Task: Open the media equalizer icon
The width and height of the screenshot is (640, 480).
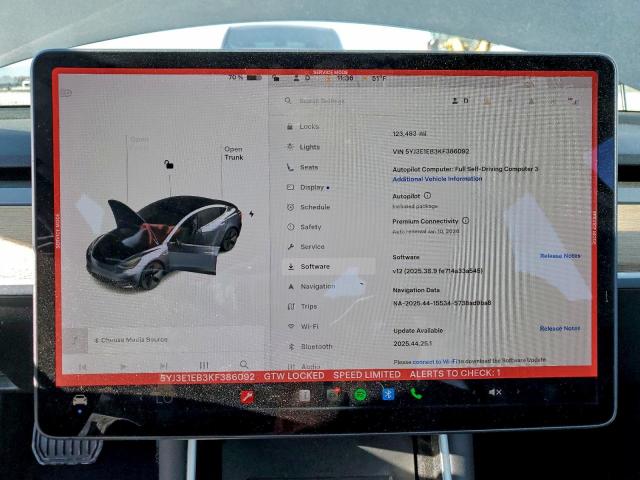Action: [x=204, y=365]
